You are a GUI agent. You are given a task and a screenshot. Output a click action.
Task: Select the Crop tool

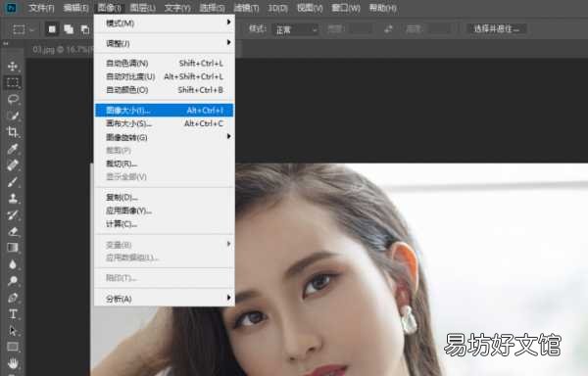pos(13,132)
